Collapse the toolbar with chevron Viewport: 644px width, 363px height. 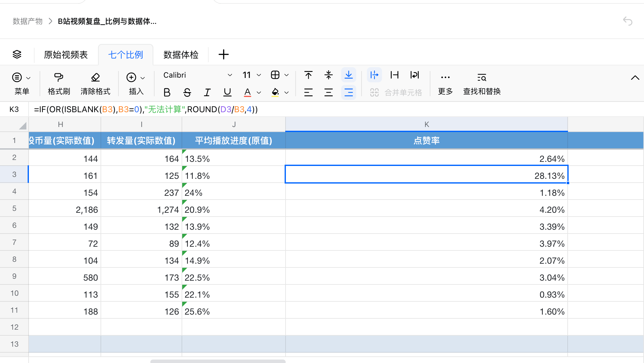635,78
